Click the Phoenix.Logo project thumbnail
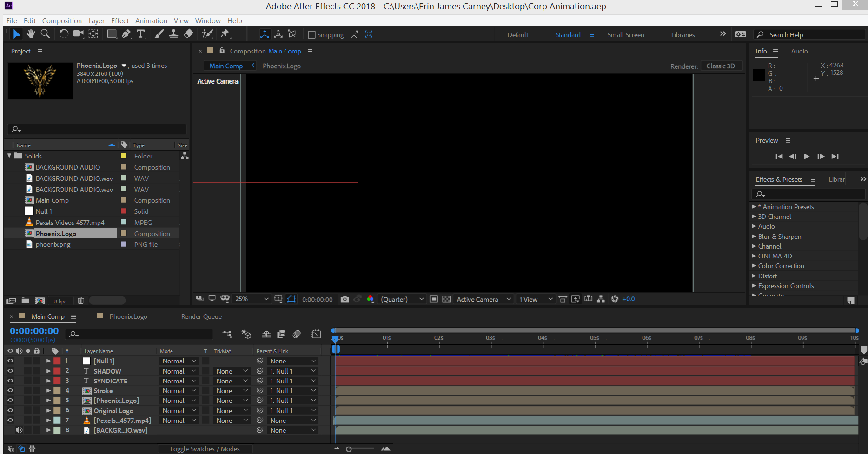The width and height of the screenshot is (868, 454). pos(40,81)
